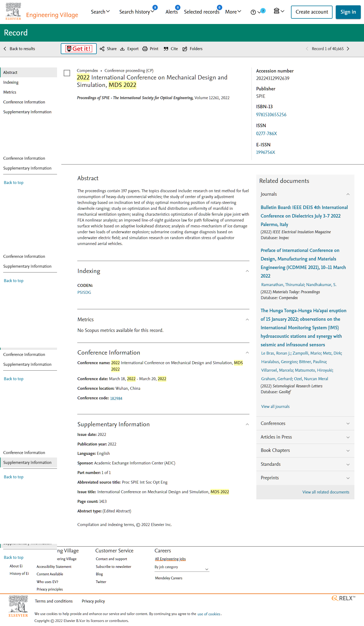Open Mendeley Careers link

169,578
